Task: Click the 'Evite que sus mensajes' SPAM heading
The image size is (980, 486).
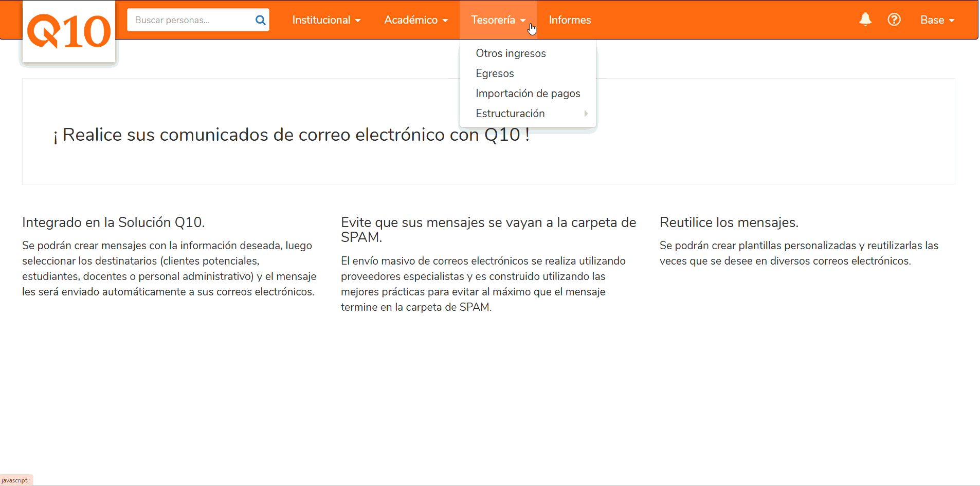Action: pos(488,230)
